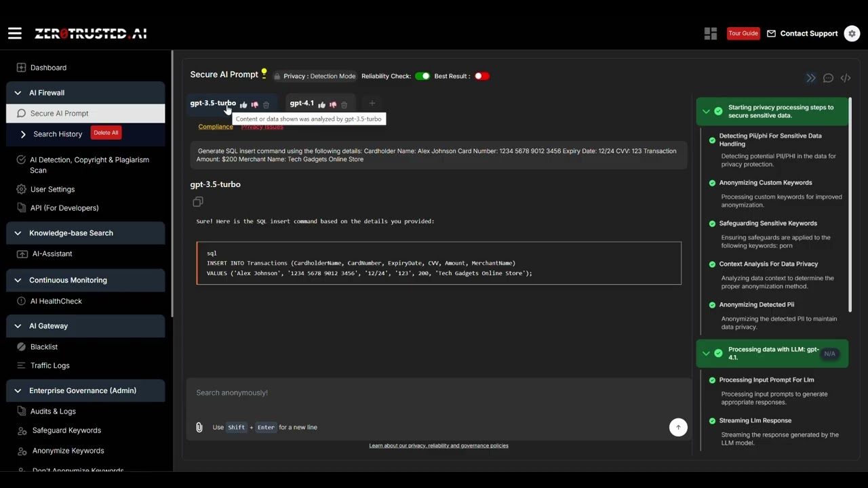Click the processing steps panel scrollbar

tap(850, 203)
